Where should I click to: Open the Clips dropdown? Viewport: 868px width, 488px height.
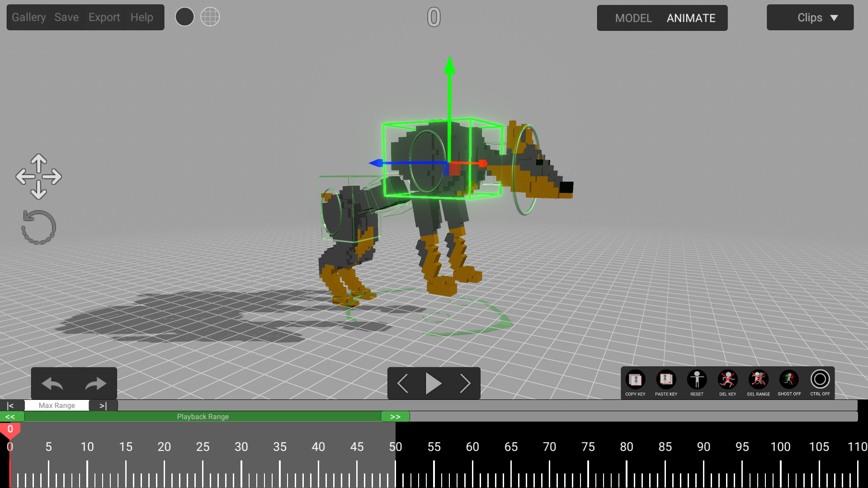[x=810, y=18]
